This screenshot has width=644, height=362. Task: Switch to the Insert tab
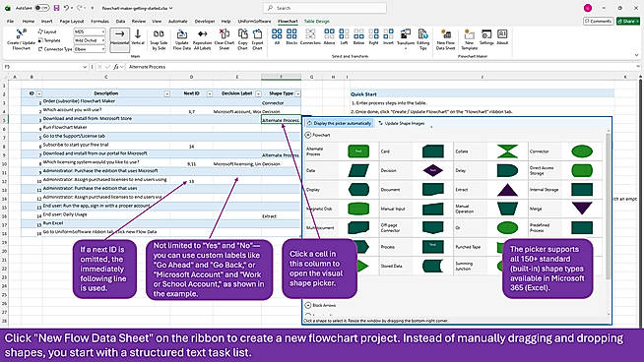47,21
